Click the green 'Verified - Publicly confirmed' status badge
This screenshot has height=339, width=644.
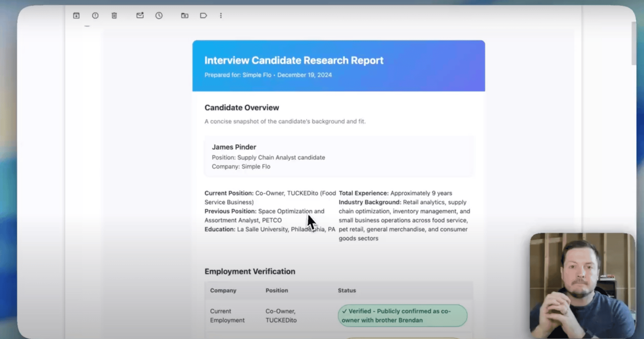pyautogui.click(x=402, y=316)
